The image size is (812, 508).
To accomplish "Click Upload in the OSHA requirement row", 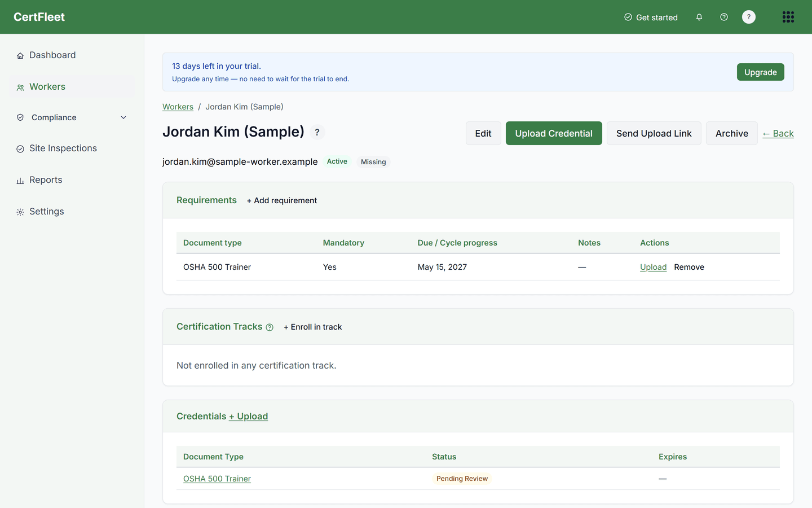I will [x=653, y=267].
